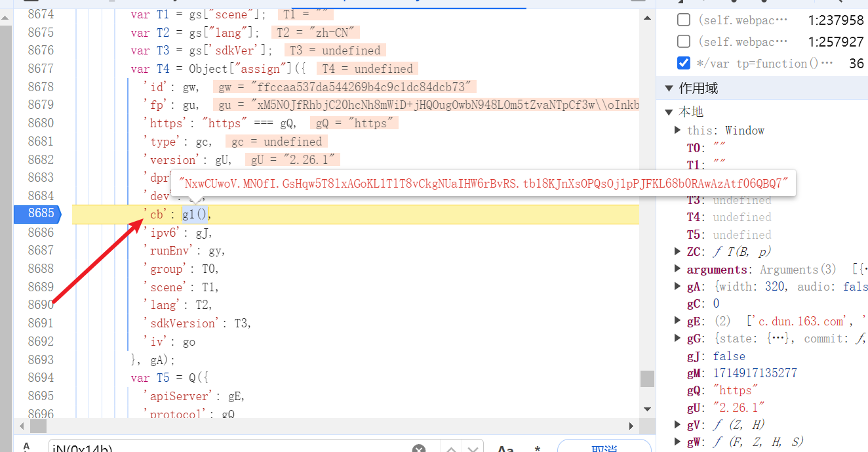Image resolution: width=868 pixels, height=452 pixels.
Task: Expand the gA object
Action: (678, 286)
